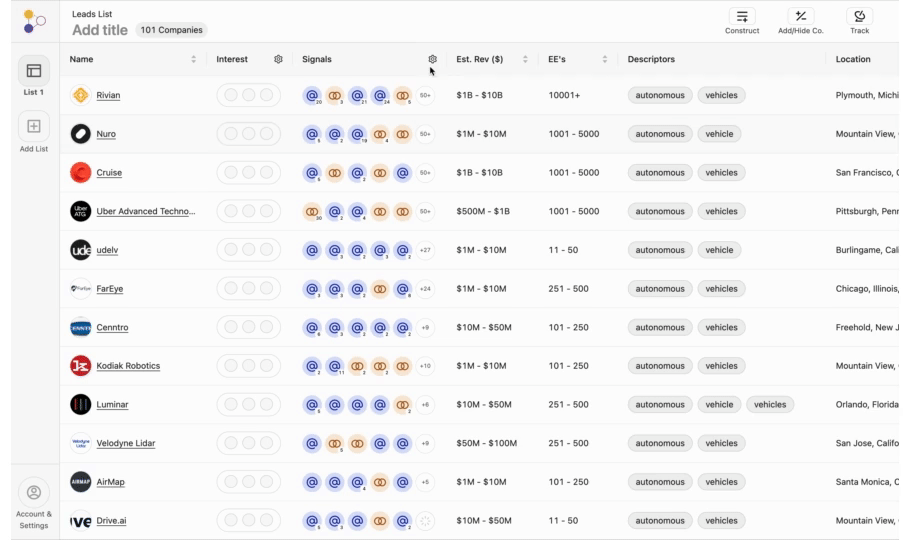Click Orlando, Florida location cell
Screen dimensions: 910x540
click(x=866, y=405)
